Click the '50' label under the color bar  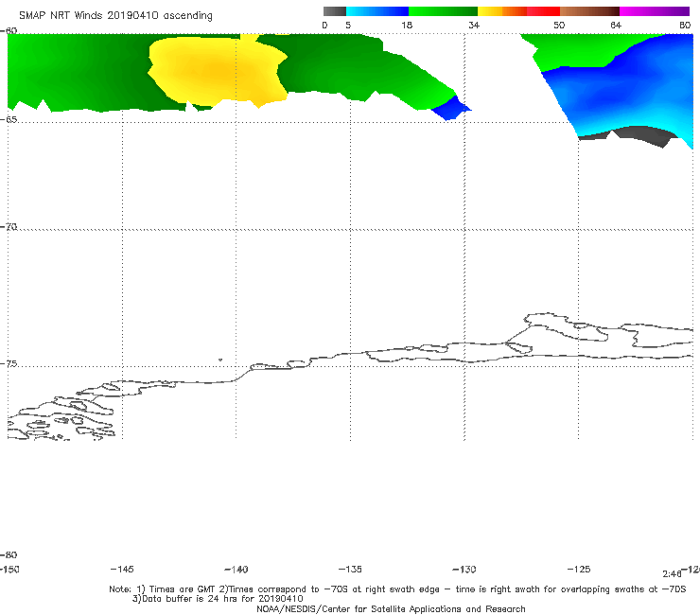click(x=559, y=26)
